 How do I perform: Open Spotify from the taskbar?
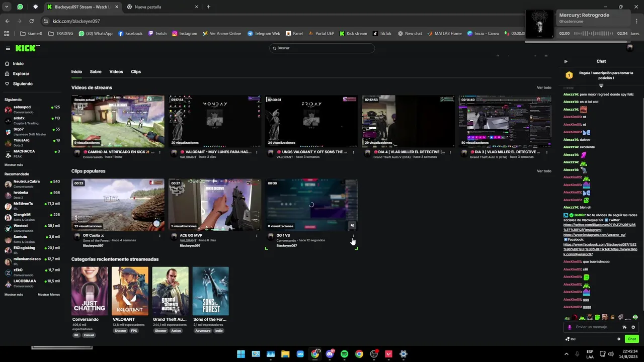click(x=344, y=354)
